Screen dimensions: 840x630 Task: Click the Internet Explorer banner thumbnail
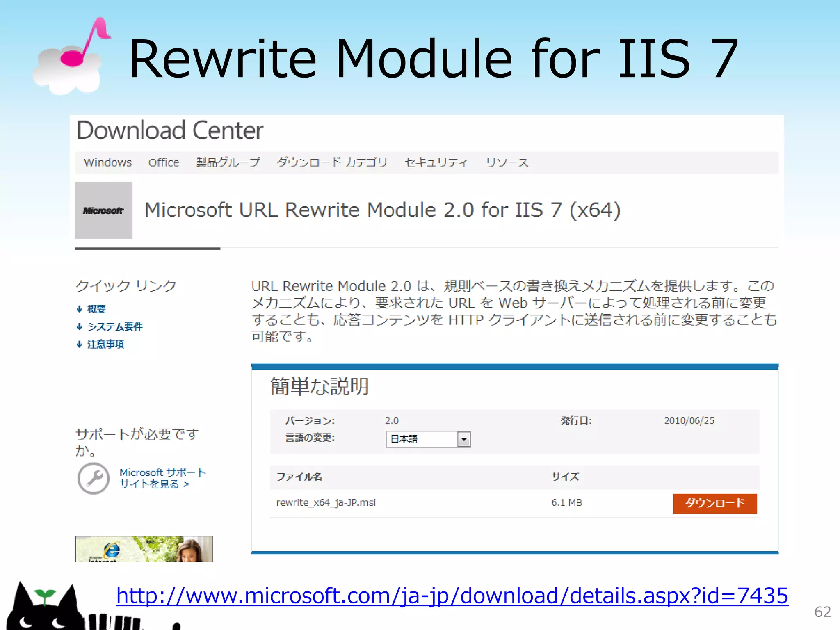(x=144, y=549)
